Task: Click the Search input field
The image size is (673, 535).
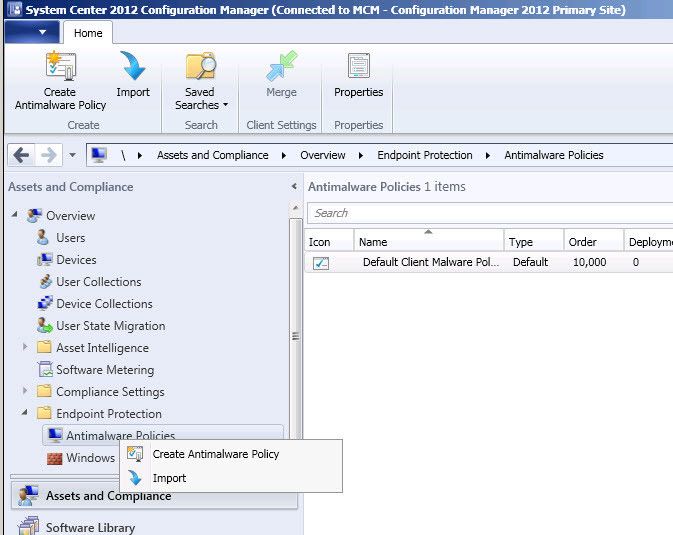Action: coord(490,213)
